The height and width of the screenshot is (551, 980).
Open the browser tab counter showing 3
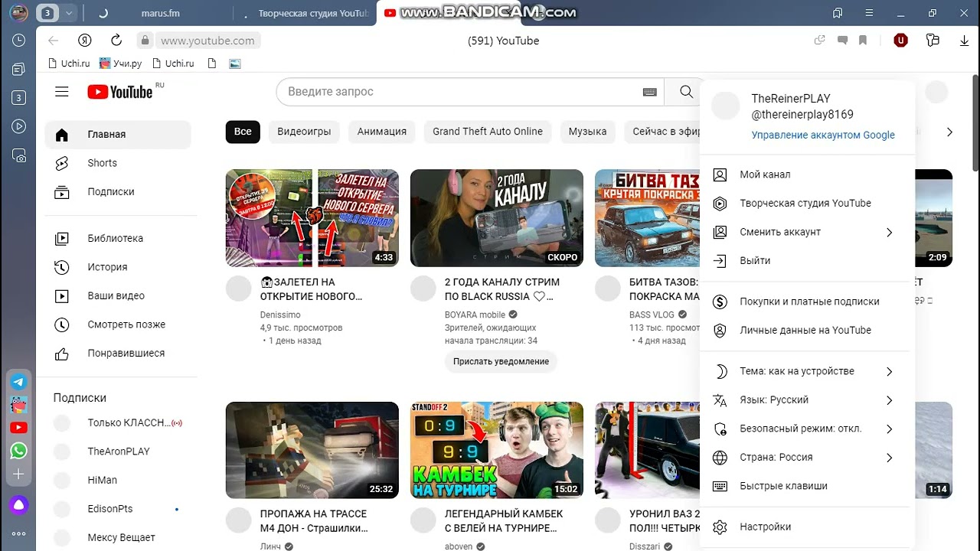[x=48, y=13]
